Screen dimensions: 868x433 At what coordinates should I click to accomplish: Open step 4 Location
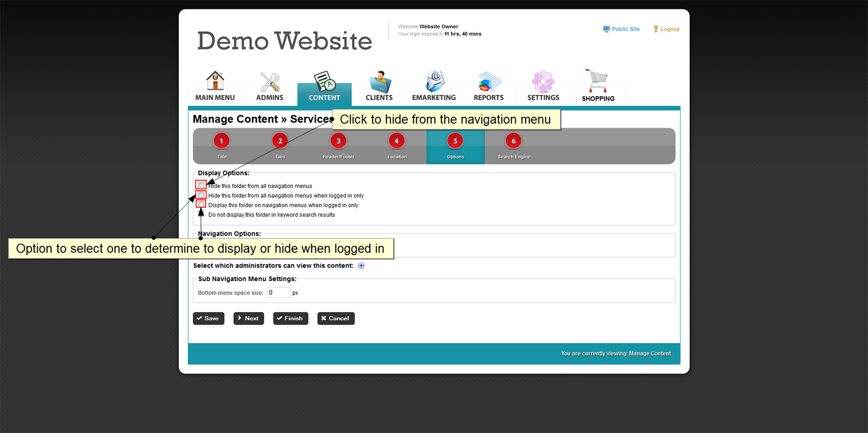tap(397, 141)
